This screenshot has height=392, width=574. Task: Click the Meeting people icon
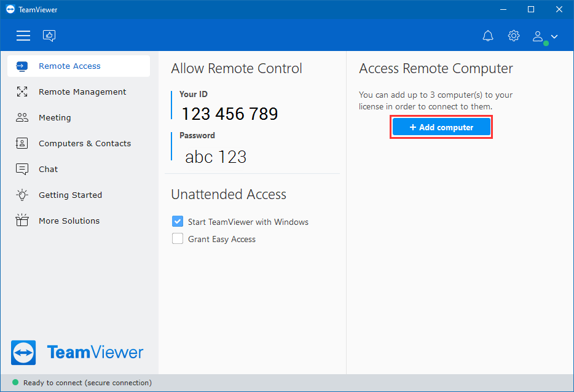(x=22, y=117)
